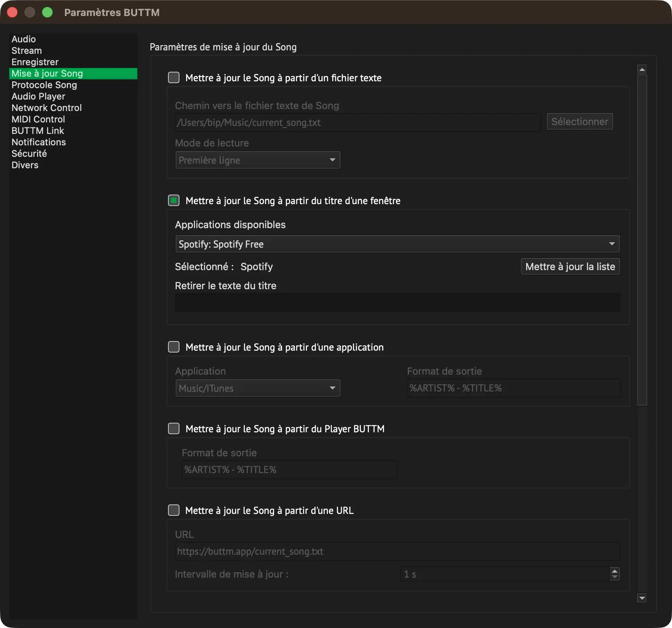Viewport: 672px width, 628px height.
Task: Focus the Song text file path field
Action: [x=358, y=122]
